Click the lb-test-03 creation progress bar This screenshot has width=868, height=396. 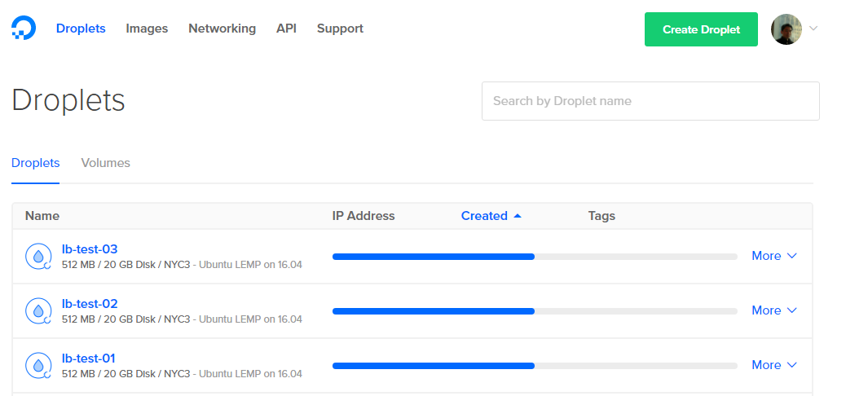[x=535, y=257]
